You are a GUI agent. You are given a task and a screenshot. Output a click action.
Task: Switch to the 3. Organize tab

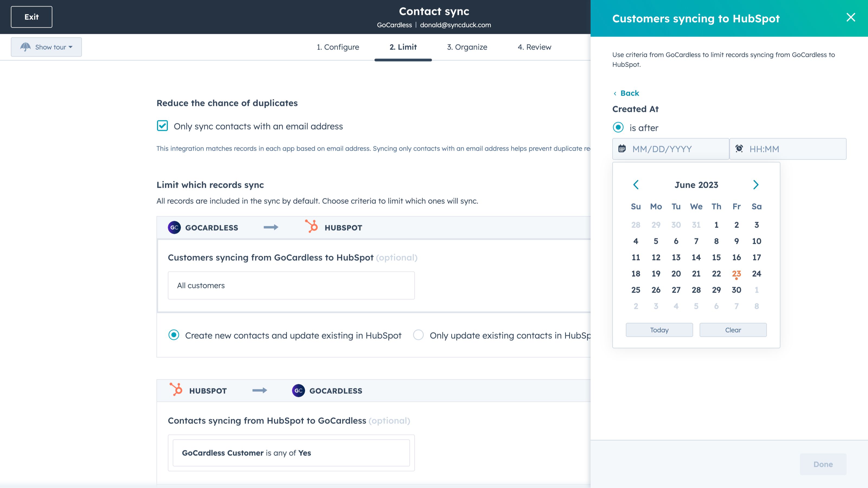pyautogui.click(x=467, y=47)
